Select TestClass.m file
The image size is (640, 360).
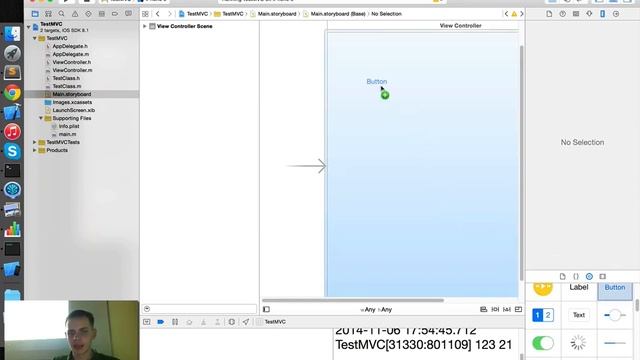[x=67, y=86]
